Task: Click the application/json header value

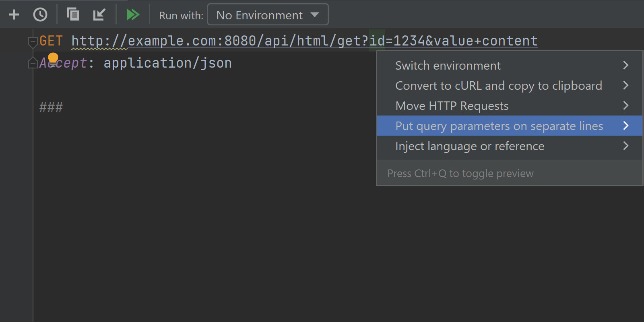Action: pyautogui.click(x=168, y=63)
